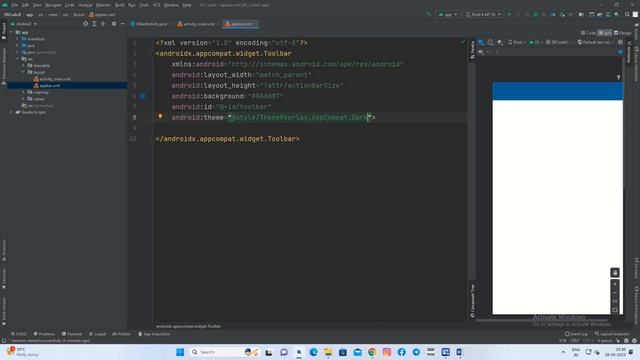Click the Make Project hammer icon
This screenshot has width=640, height=360.
(x=429, y=15)
